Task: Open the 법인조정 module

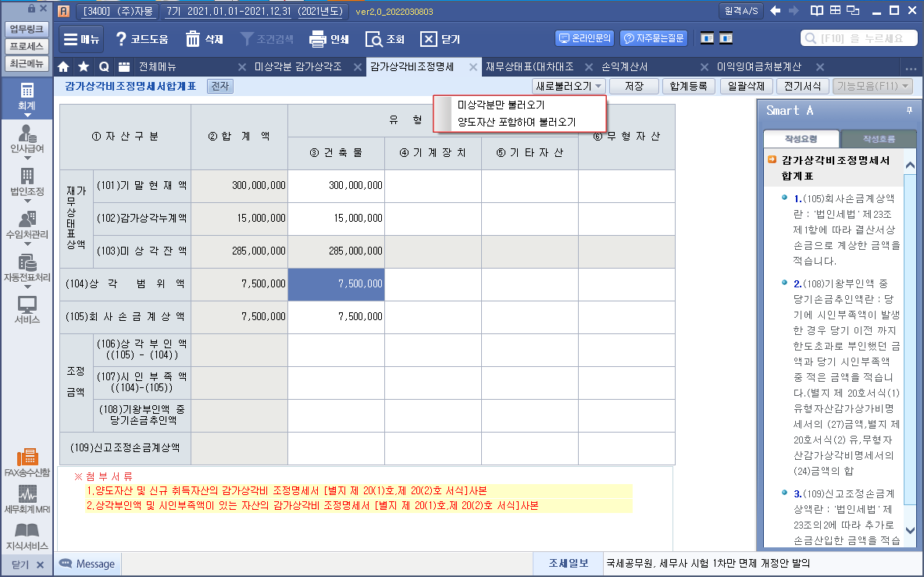Action: click(x=27, y=184)
